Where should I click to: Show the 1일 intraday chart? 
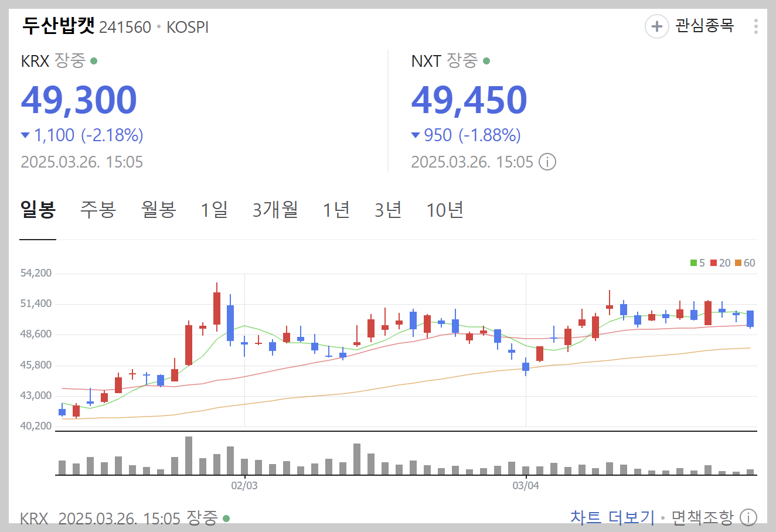214,209
